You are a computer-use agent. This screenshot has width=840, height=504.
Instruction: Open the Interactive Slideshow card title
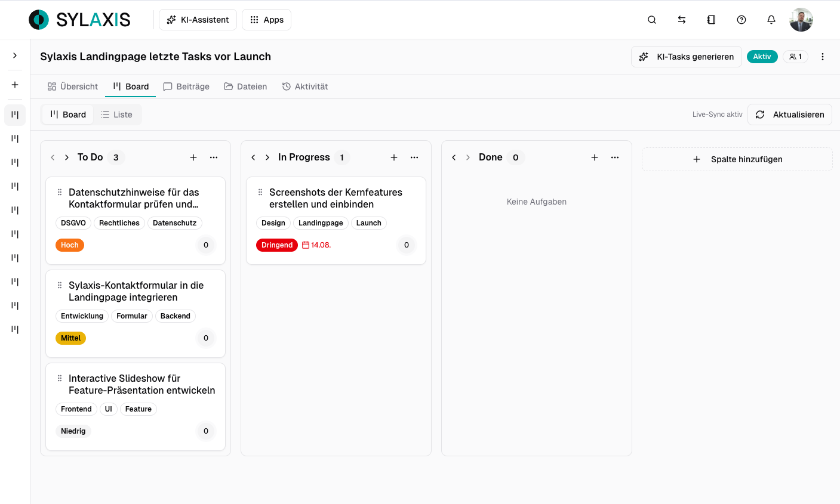click(142, 384)
